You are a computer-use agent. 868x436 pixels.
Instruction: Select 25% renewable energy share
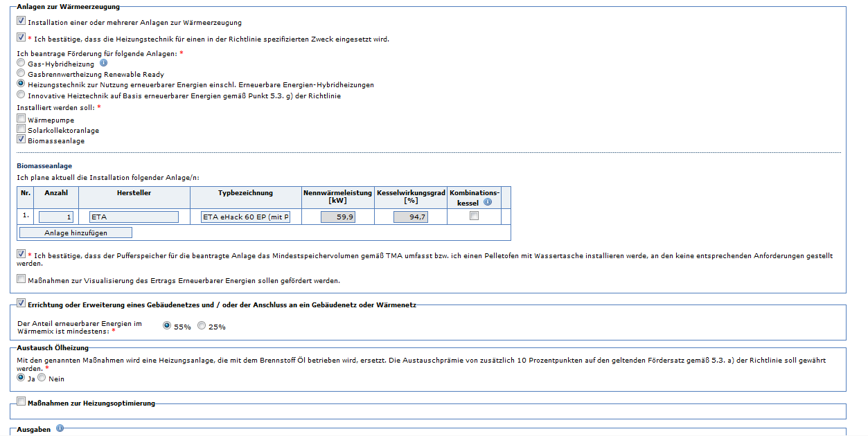(x=202, y=325)
